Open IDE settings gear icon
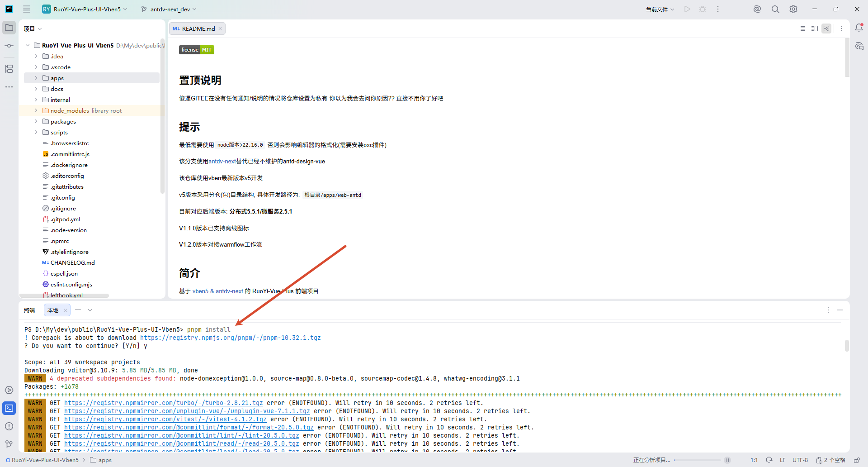 point(793,9)
